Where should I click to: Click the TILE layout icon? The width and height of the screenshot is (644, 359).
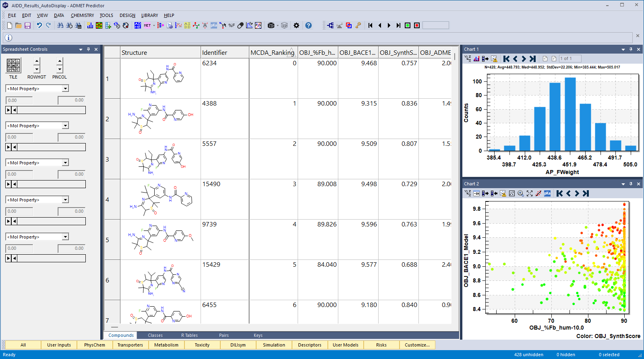pyautogui.click(x=13, y=65)
